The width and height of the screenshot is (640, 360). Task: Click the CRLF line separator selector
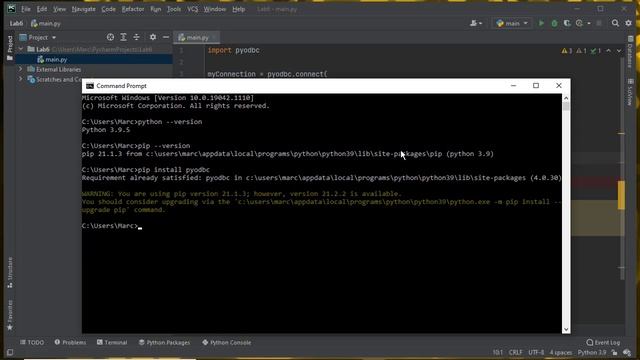[x=515, y=353]
